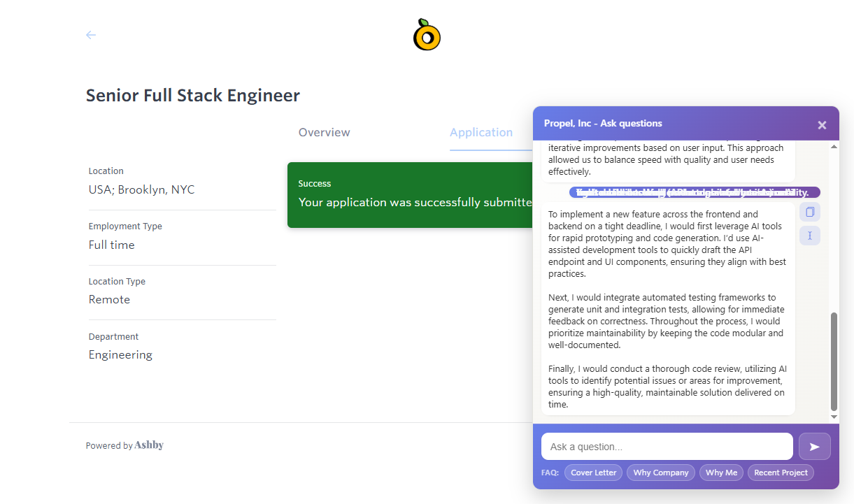This screenshot has width=854, height=504.
Task: Open the Powered by Ashby link
Action: click(x=124, y=445)
